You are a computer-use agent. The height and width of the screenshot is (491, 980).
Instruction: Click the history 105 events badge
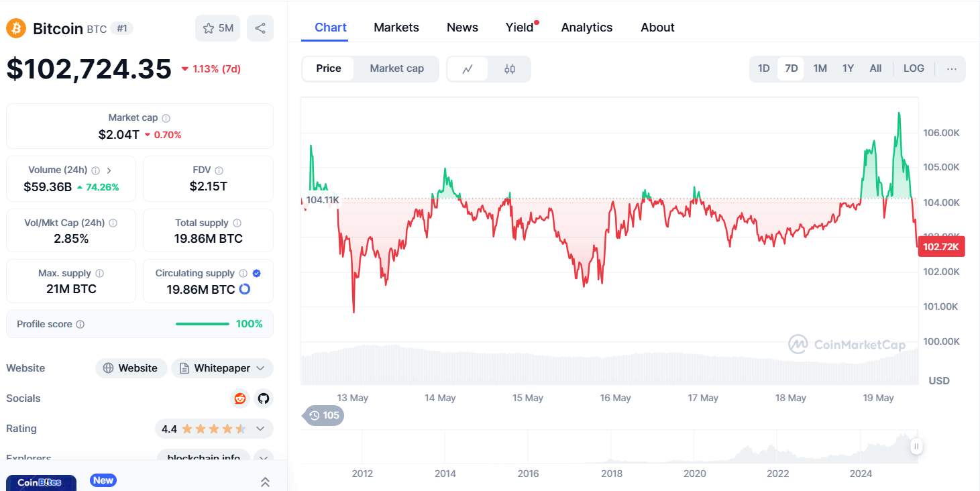[325, 415]
